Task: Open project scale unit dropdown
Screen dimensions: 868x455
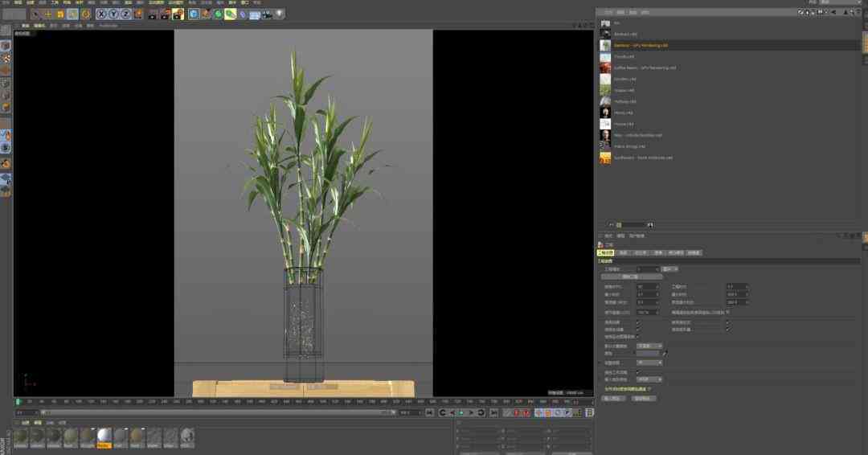Action: pos(669,269)
